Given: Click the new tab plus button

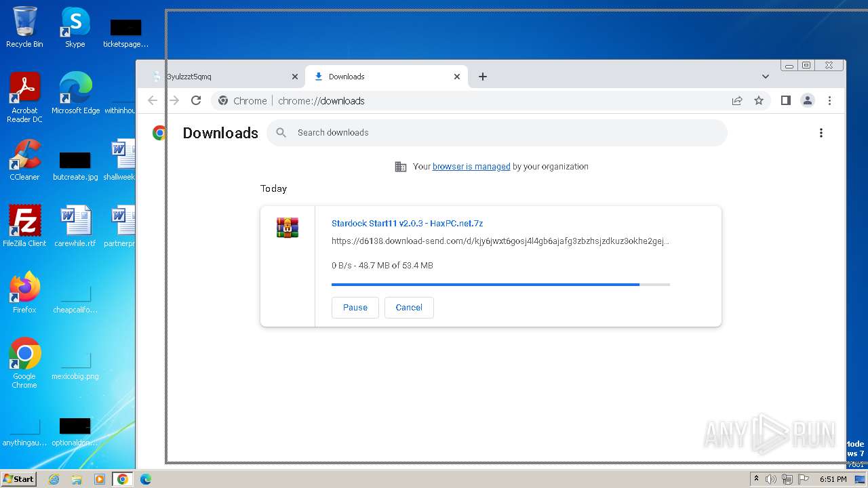Looking at the screenshot, I should tap(483, 77).
